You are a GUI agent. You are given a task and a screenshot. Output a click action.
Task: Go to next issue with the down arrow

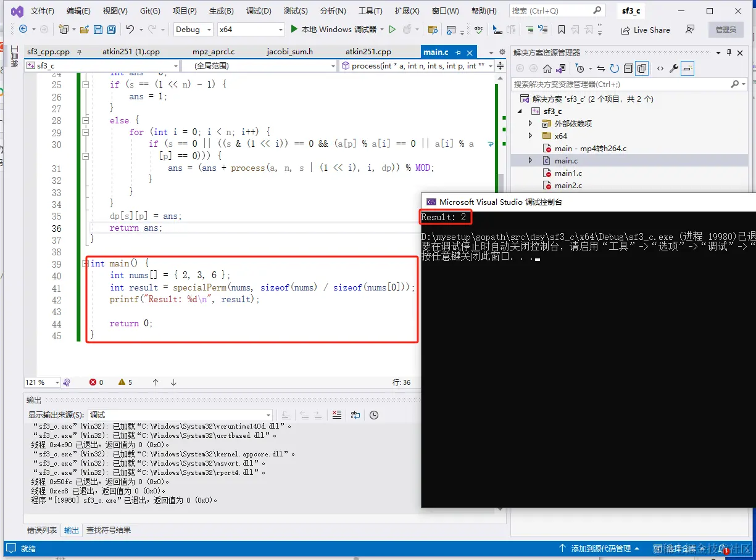(x=173, y=382)
